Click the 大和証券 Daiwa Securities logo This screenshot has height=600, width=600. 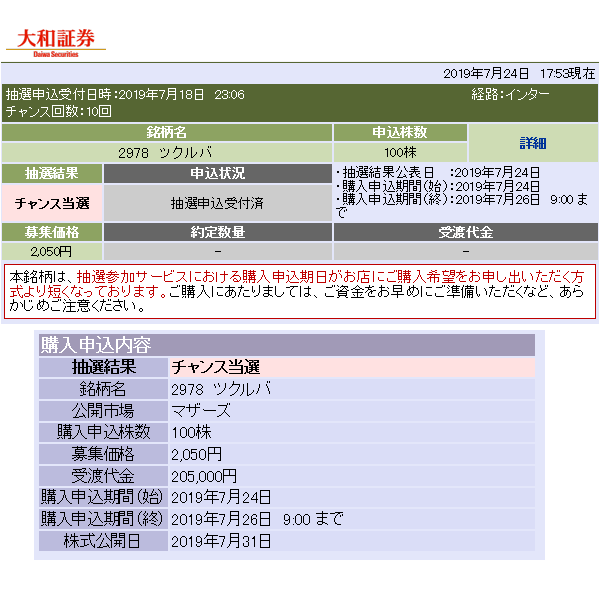coord(56,43)
